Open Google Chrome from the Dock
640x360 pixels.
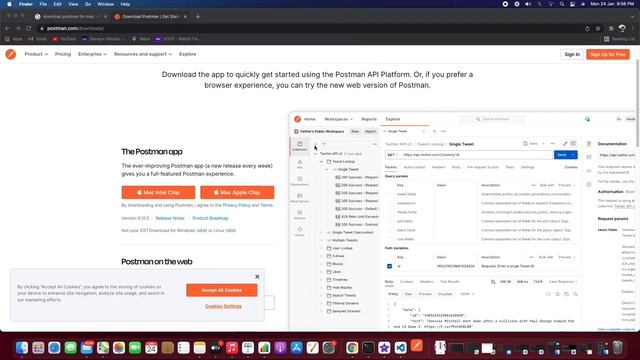coord(352,348)
